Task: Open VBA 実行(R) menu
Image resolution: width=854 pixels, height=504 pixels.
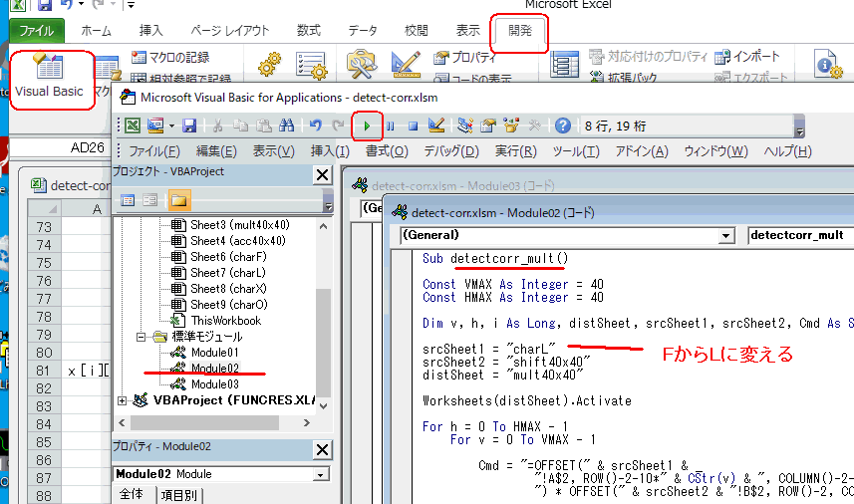Action: click(515, 150)
